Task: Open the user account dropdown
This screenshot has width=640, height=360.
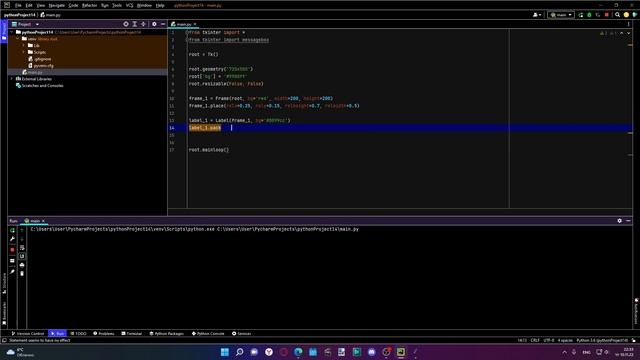Action: 537,15
